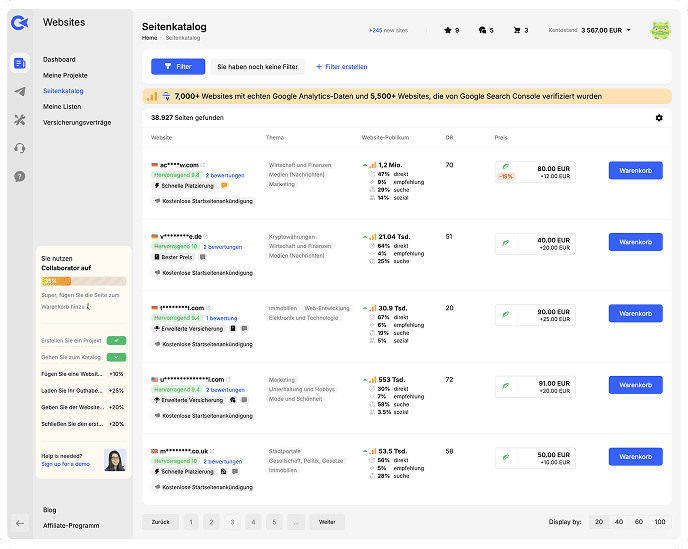The image size is (688, 549).
Task: Expand 'Filter erstellen' option
Action: coord(341,67)
